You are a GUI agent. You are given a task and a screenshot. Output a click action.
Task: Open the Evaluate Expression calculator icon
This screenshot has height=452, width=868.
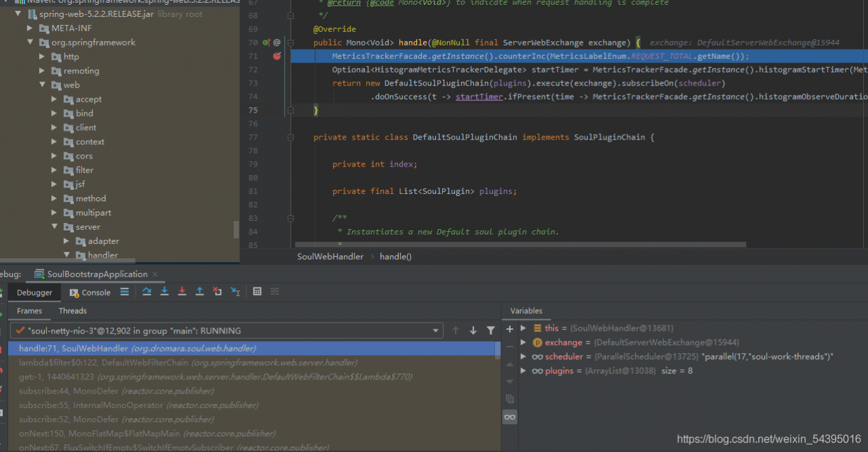[257, 291]
